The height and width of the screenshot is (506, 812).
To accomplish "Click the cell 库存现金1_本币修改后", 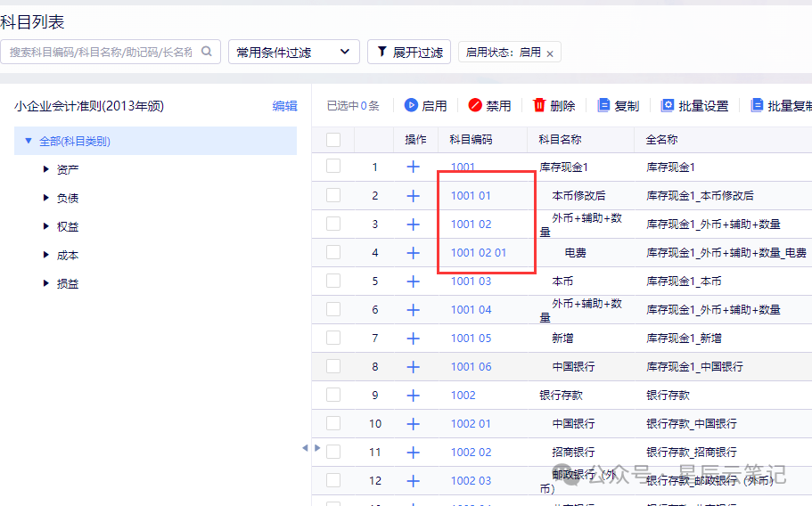I will (x=700, y=196).
